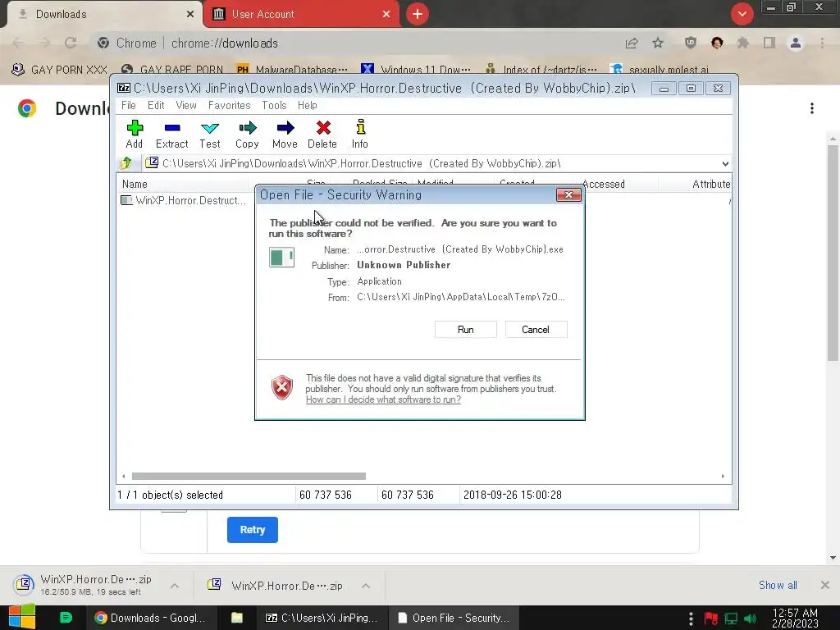
Task: Click the blue Retry button on Downloads page
Action: pyautogui.click(x=253, y=530)
